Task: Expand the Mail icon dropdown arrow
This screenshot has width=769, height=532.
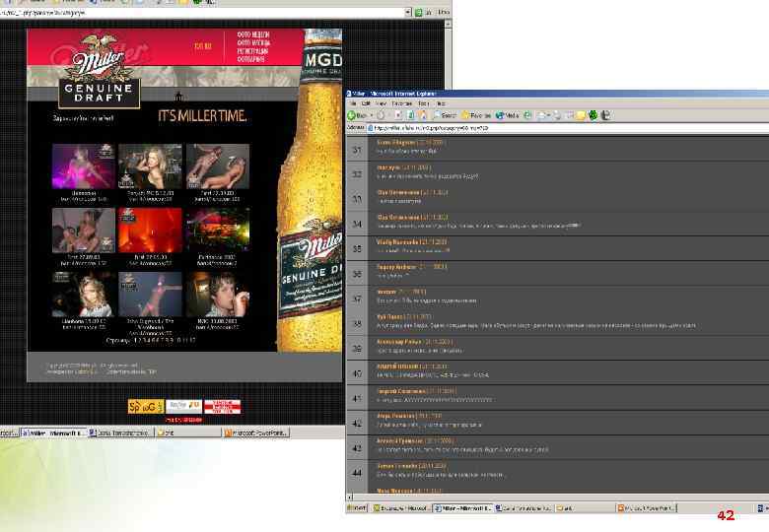Action: click(549, 115)
